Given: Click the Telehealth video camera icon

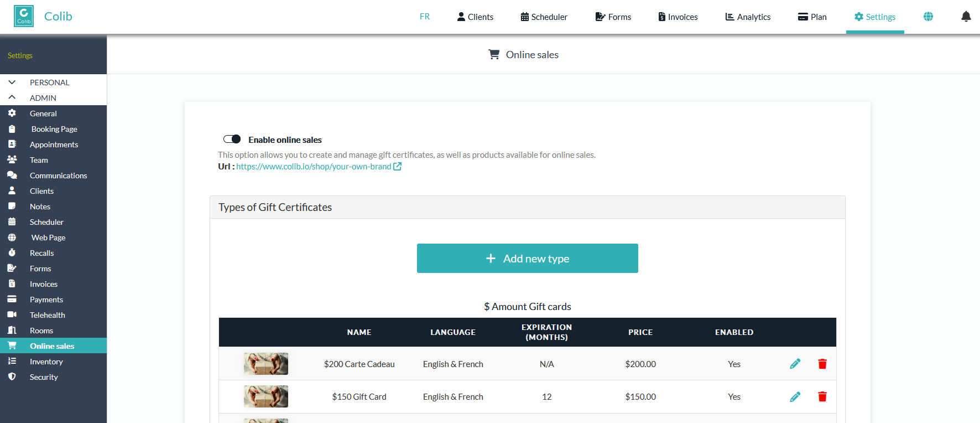Looking at the screenshot, I should click(x=12, y=314).
